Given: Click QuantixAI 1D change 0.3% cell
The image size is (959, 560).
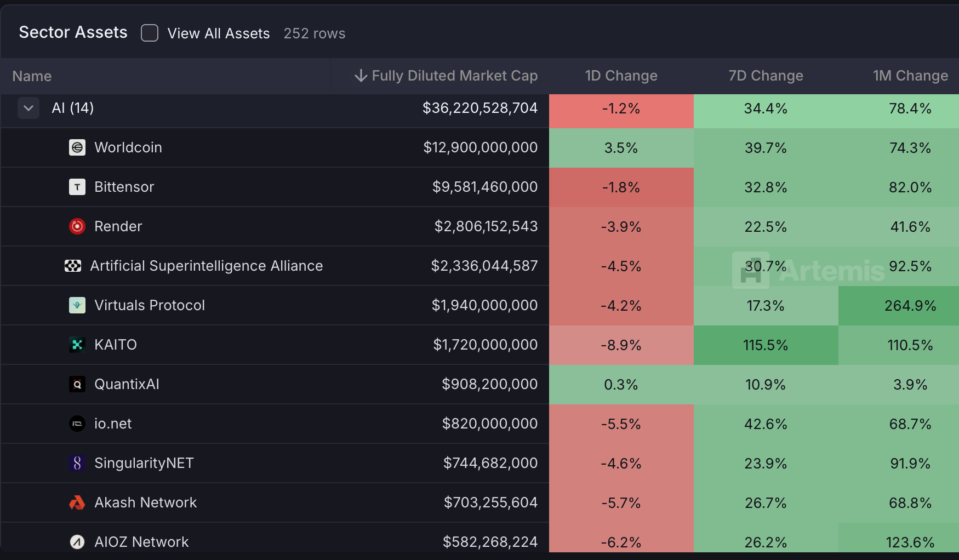Looking at the screenshot, I should [x=621, y=385].
